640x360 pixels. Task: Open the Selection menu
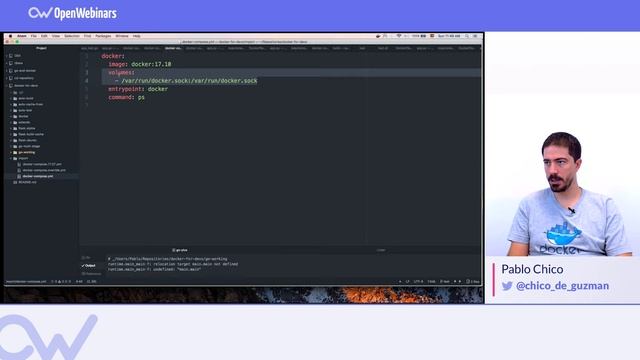pyautogui.click(x=72, y=36)
